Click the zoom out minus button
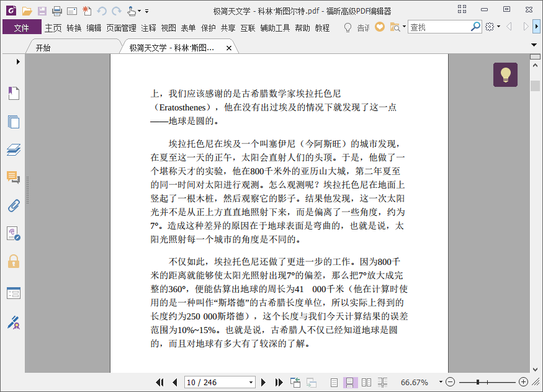This screenshot has height=392, width=543. [x=450, y=382]
